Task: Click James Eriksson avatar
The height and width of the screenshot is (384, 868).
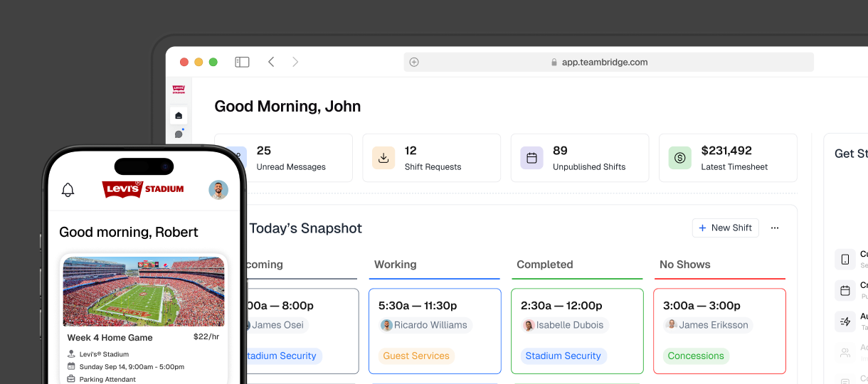Action: (671, 325)
